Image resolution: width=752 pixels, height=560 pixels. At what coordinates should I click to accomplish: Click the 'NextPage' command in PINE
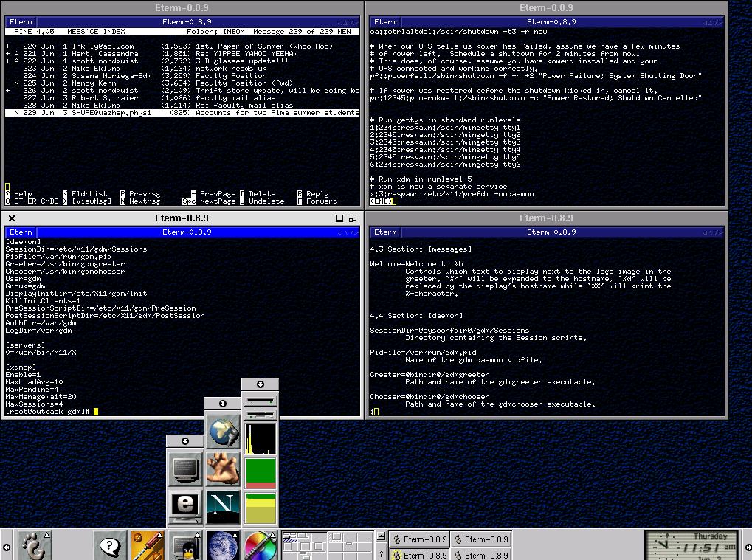[x=218, y=201]
